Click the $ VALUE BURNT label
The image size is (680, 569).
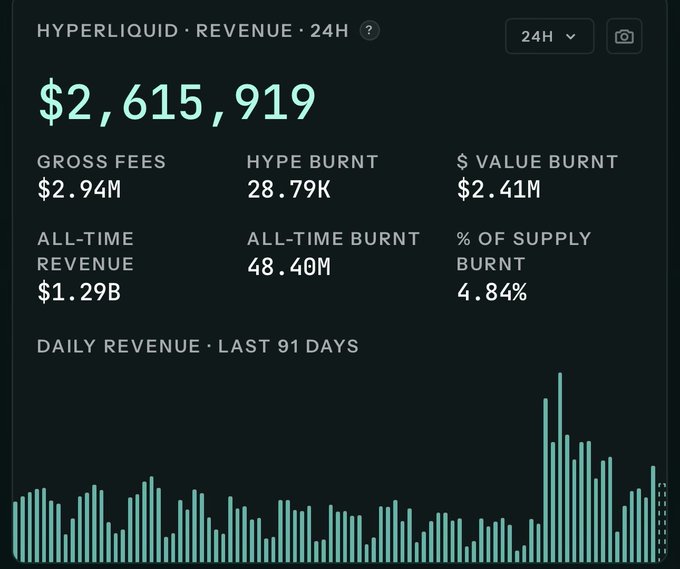click(537, 162)
